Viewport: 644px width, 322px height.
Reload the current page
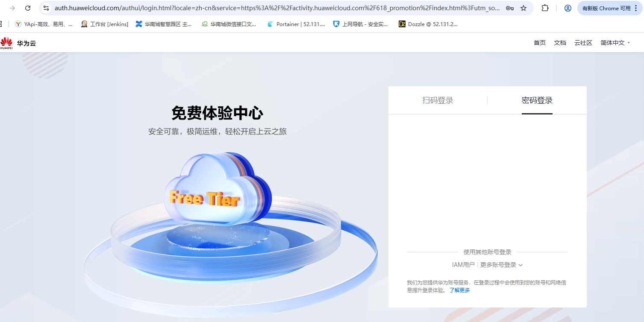click(28, 8)
